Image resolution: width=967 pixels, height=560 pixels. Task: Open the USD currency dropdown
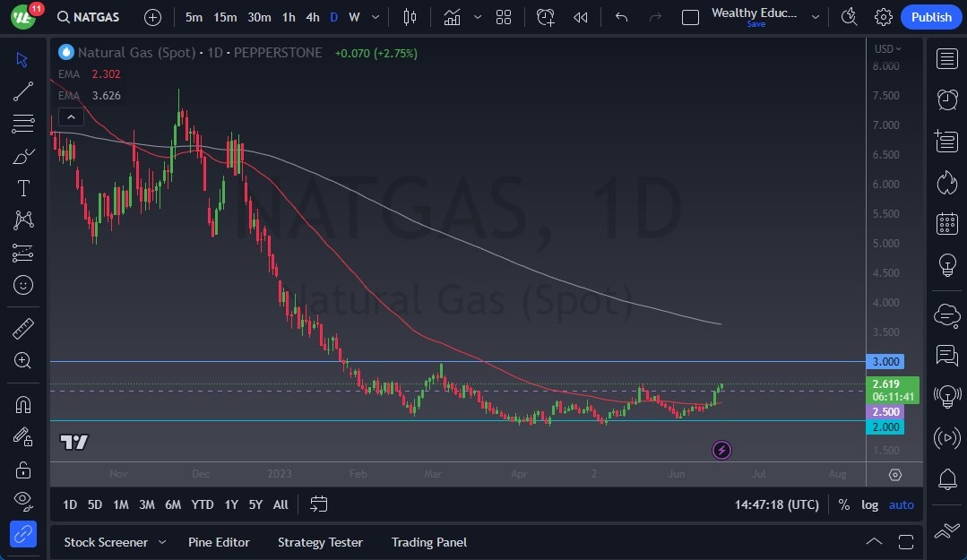coord(887,48)
